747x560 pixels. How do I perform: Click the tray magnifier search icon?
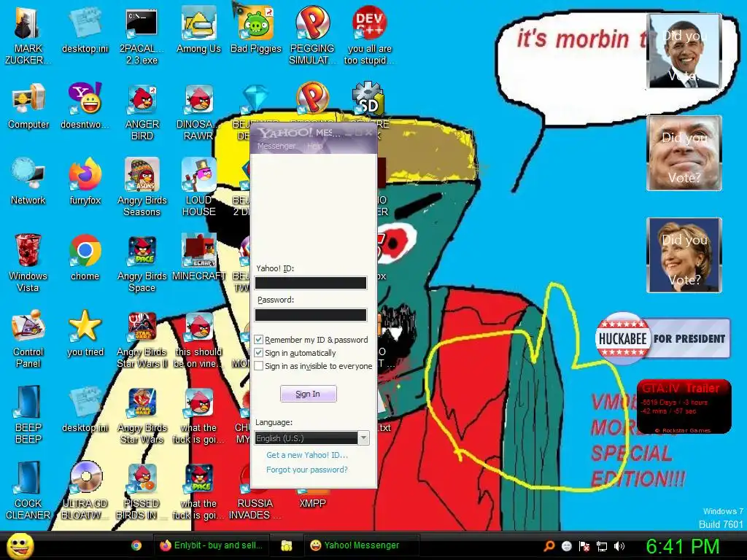549,546
